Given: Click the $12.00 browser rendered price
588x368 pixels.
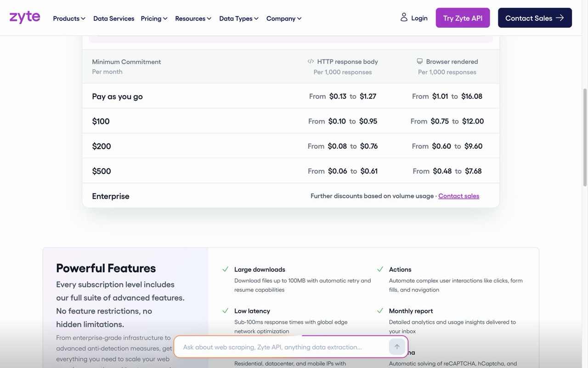Looking at the screenshot, I should pos(473,121).
